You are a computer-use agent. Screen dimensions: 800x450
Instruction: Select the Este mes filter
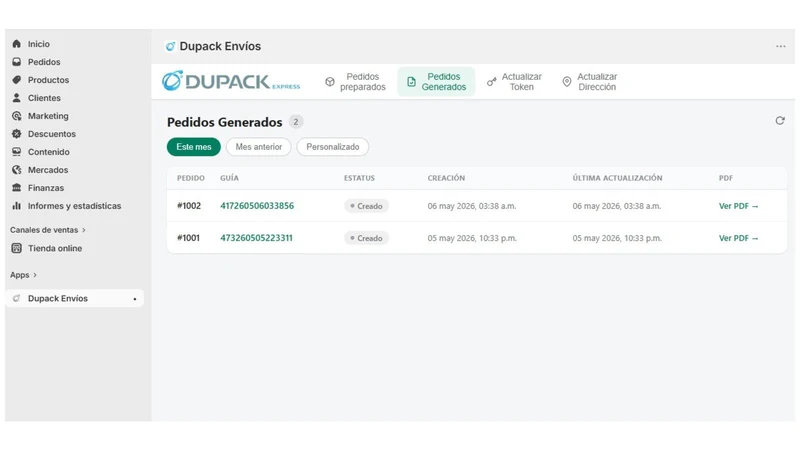click(x=194, y=147)
